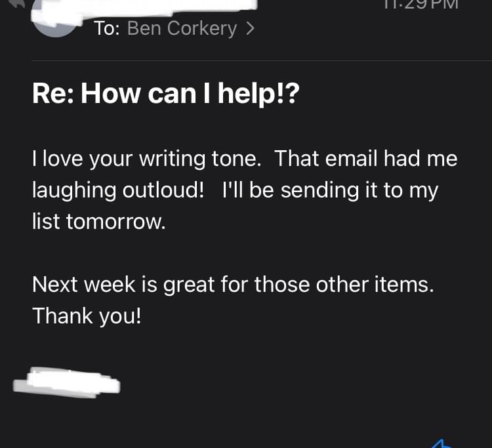Screen dimensions: 492x448
Task: Tap the redacted signature below the message
Action: pos(66,382)
